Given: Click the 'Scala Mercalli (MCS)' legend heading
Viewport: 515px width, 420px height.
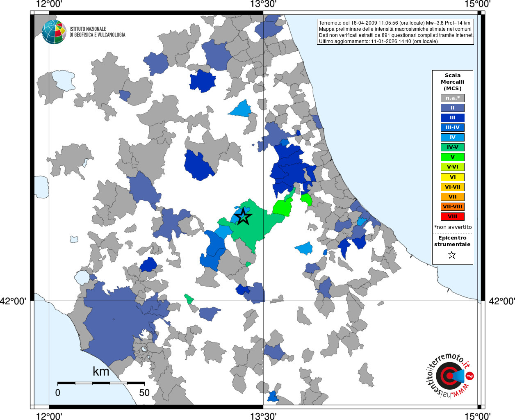Looking at the screenshot, I should pos(453,82).
